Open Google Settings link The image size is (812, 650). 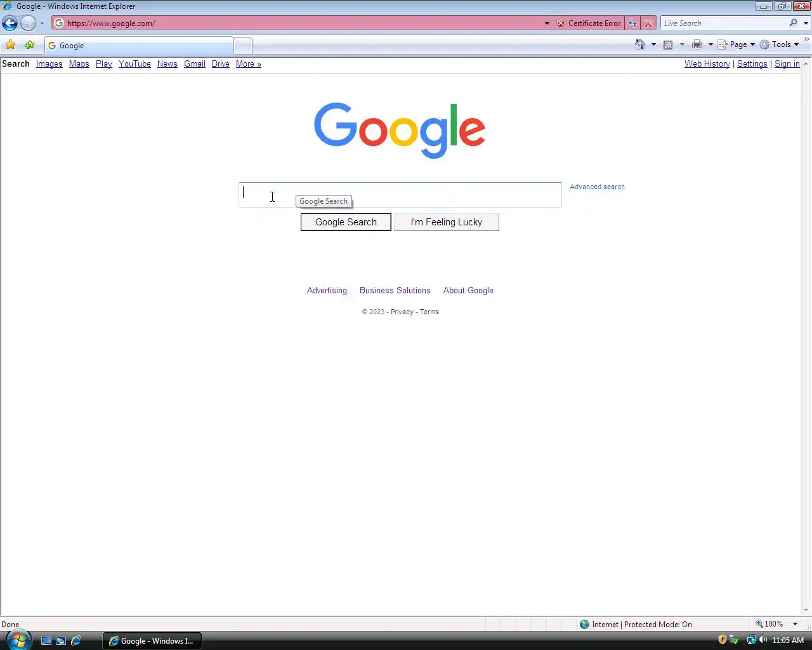752,64
